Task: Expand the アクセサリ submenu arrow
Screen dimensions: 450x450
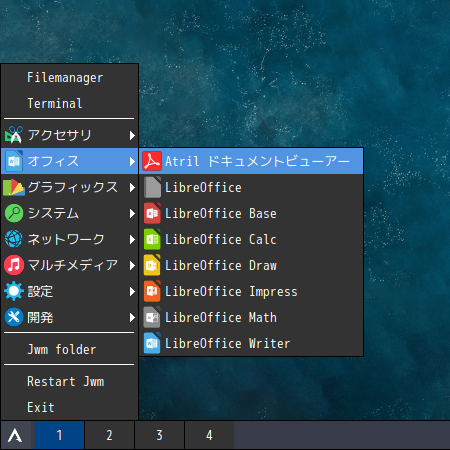Action: pos(132,135)
